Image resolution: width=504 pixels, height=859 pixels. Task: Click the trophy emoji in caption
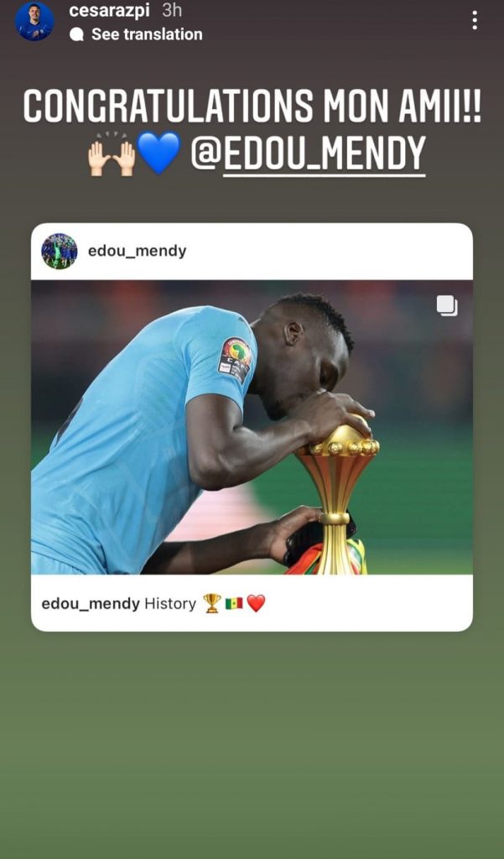click(212, 603)
